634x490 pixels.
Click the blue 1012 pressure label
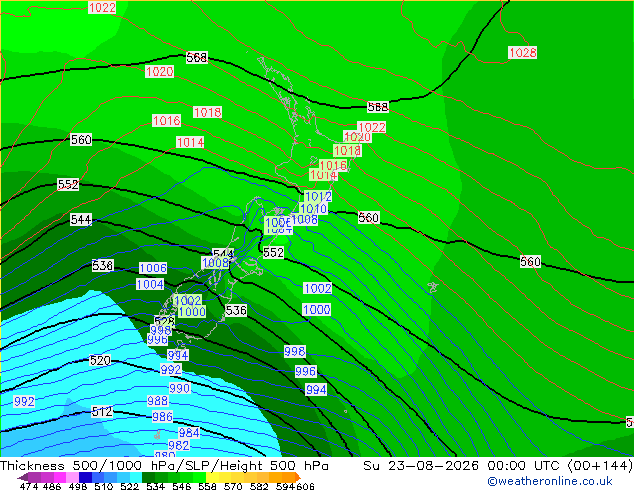click(x=318, y=196)
